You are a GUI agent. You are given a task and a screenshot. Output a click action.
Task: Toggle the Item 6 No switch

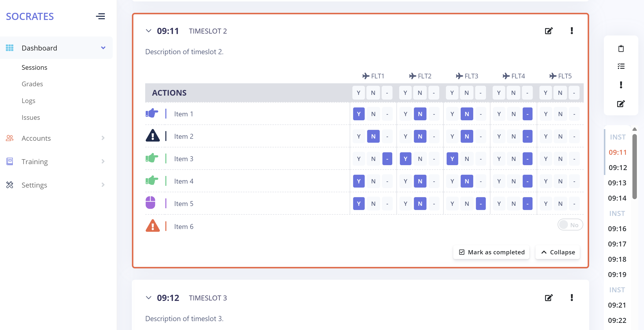click(x=570, y=225)
